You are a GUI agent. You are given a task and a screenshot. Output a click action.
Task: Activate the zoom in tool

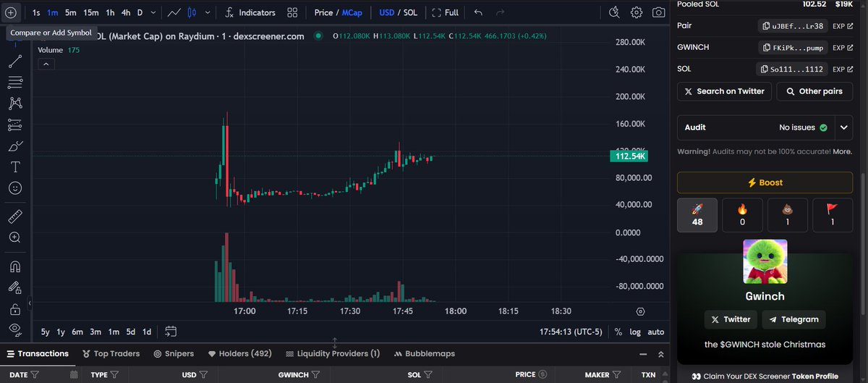click(x=14, y=237)
